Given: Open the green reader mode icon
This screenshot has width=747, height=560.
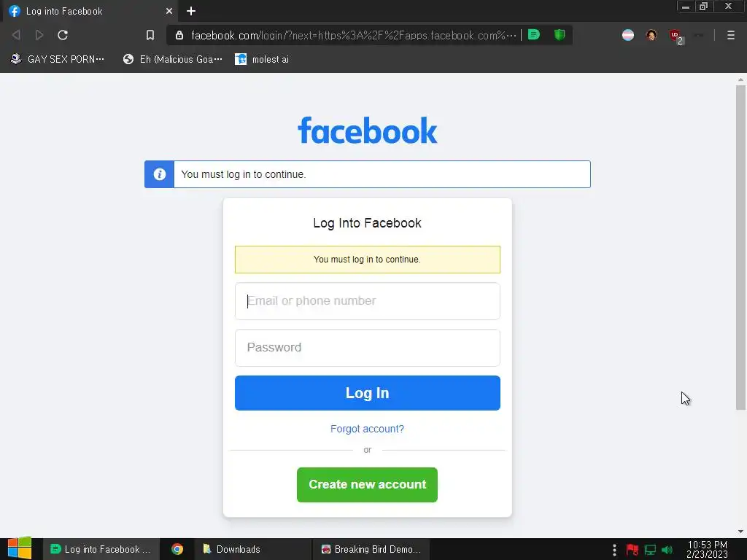Looking at the screenshot, I should (x=534, y=35).
